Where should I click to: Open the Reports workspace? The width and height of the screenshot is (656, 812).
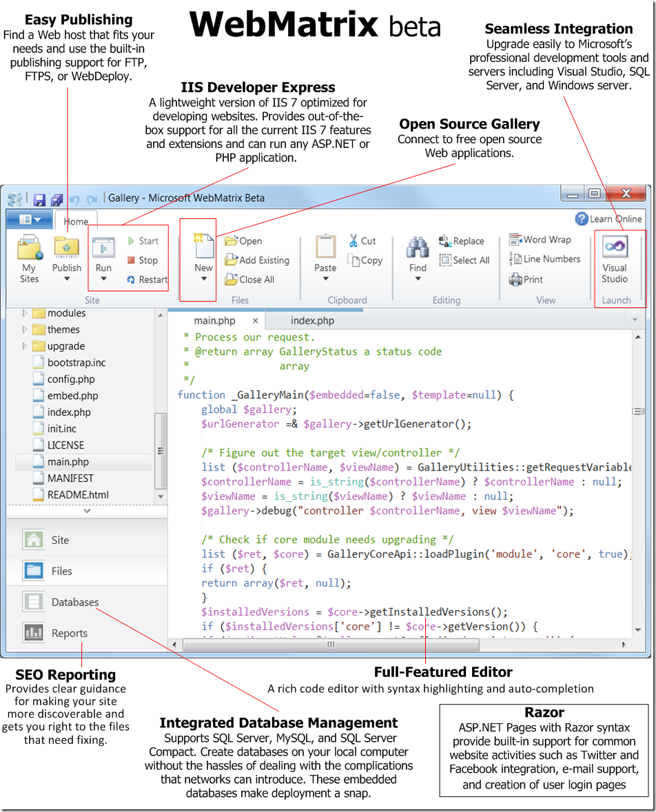[87, 634]
